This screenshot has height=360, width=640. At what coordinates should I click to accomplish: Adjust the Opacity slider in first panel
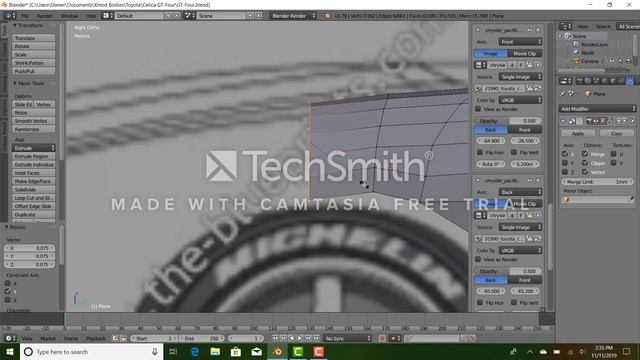508,121
